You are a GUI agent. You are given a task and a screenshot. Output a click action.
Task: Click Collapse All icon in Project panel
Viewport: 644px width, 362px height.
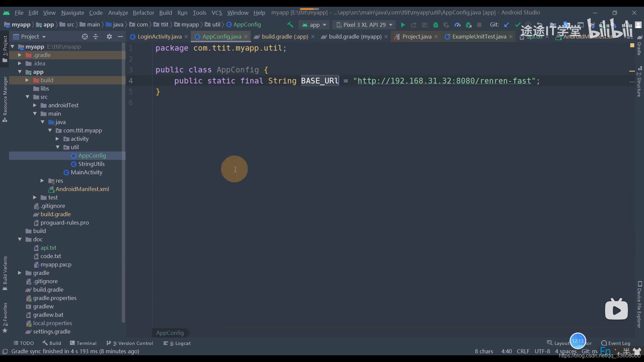pyautogui.click(x=96, y=37)
